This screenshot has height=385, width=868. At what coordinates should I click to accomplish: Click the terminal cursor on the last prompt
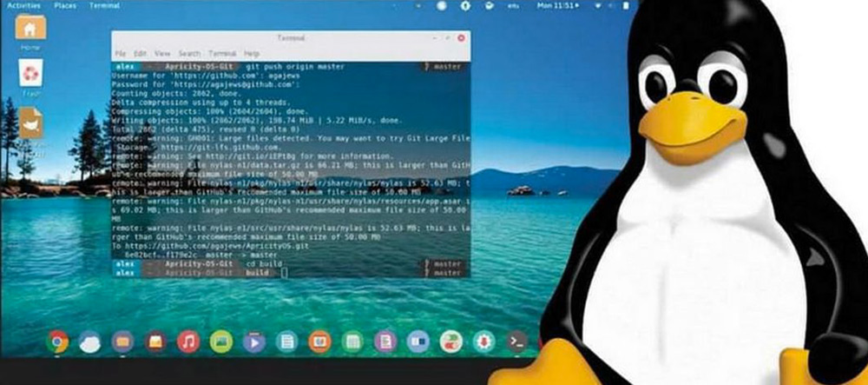tap(284, 273)
